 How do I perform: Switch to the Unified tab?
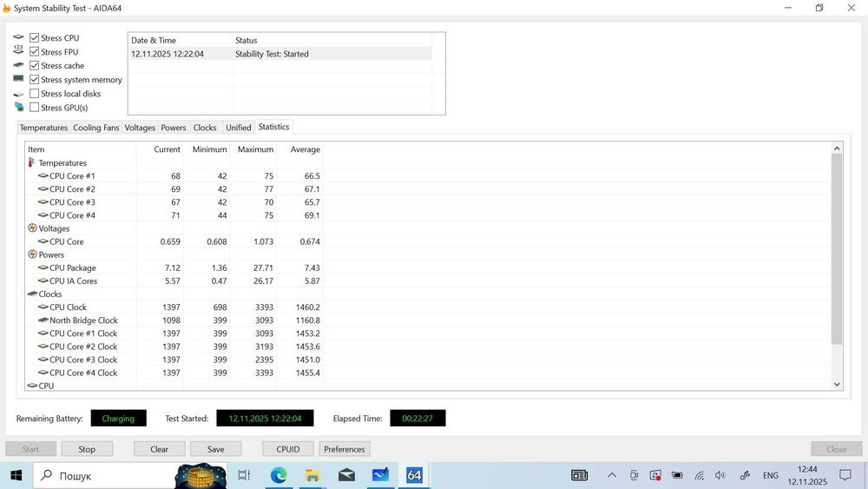[238, 128]
